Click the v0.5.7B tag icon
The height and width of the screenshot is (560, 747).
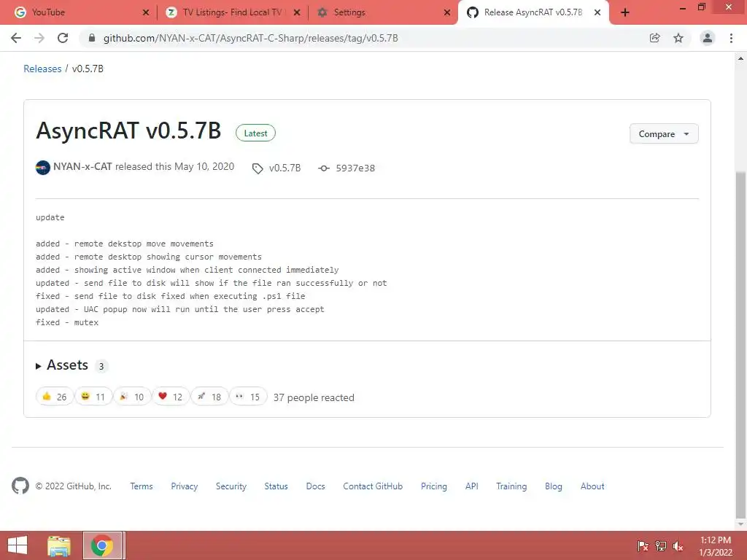pyautogui.click(x=258, y=168)
